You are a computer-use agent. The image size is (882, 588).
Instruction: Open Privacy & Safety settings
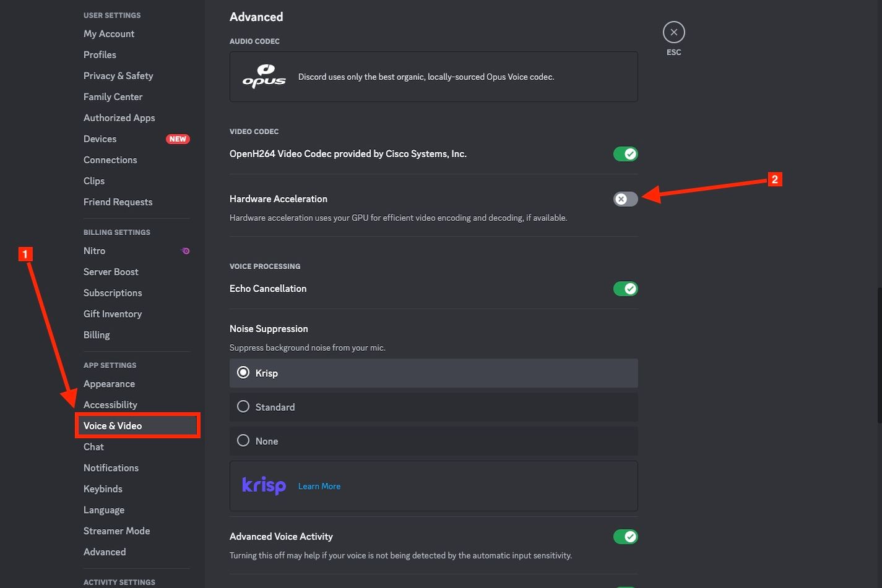pos(118,76)
